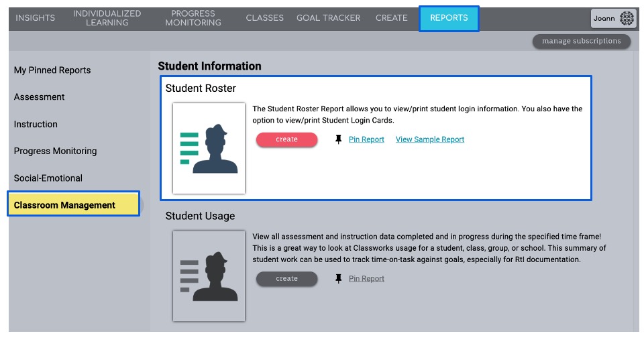Select the Create tab
Screen dimensions: 644x362
[391, 18]
